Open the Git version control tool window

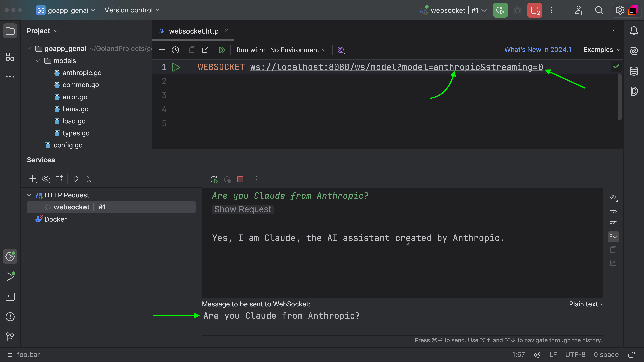(x=10, y=337)
